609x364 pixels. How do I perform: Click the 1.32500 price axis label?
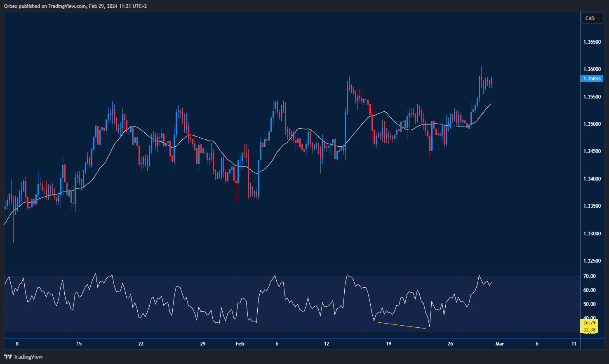tap(592, 261)
